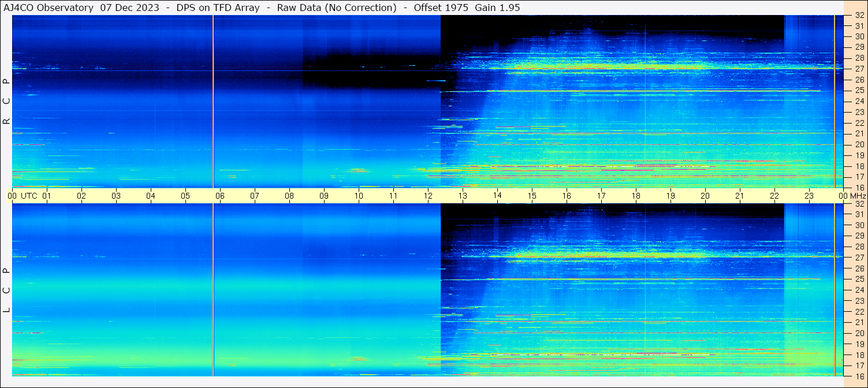Click the 07 hour mark on time axis

coord(255,196)
